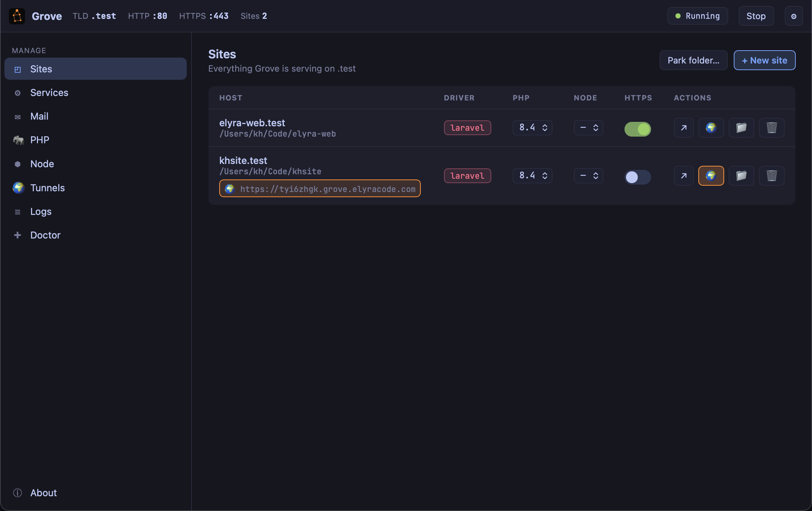Open settings via the gear icon
The image size is (812, 511).
pos(794,16)
